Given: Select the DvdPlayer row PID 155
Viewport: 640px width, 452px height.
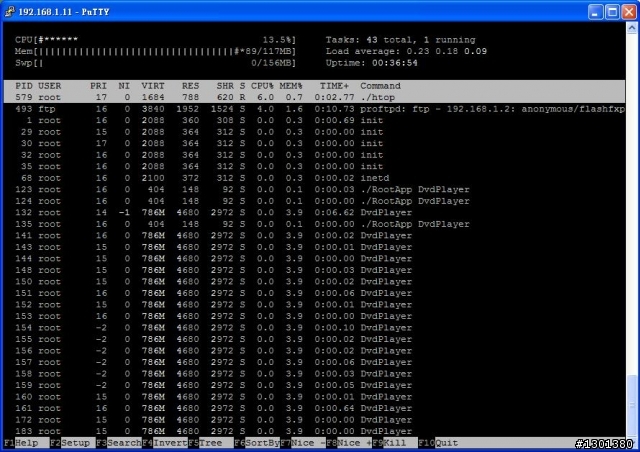Looking at the screenshot, I should coord(314,339).
